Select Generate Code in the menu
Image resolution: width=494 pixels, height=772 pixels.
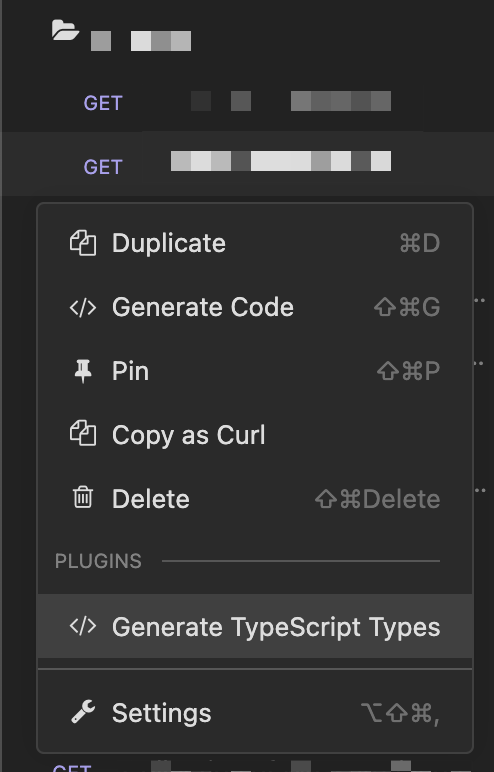pos(255,307)
